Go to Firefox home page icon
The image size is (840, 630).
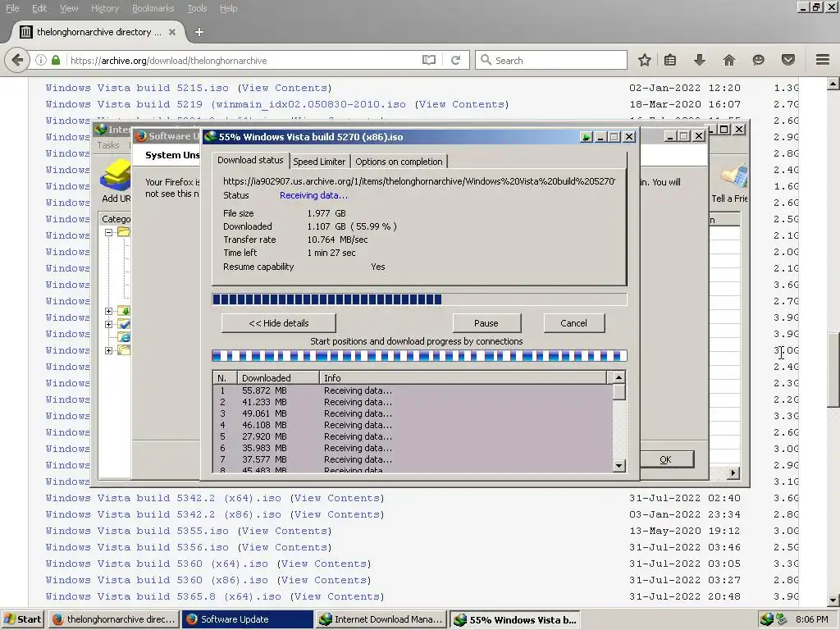pos(729,60)
